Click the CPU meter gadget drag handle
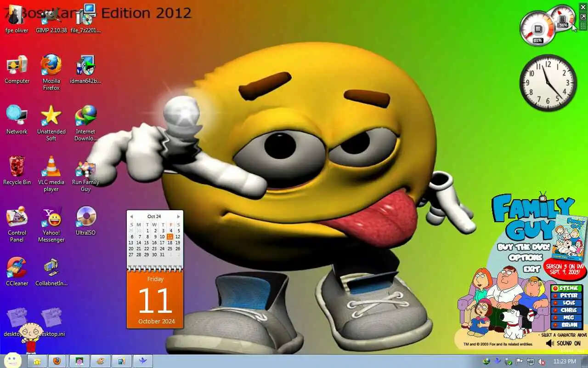 point(583,26)
